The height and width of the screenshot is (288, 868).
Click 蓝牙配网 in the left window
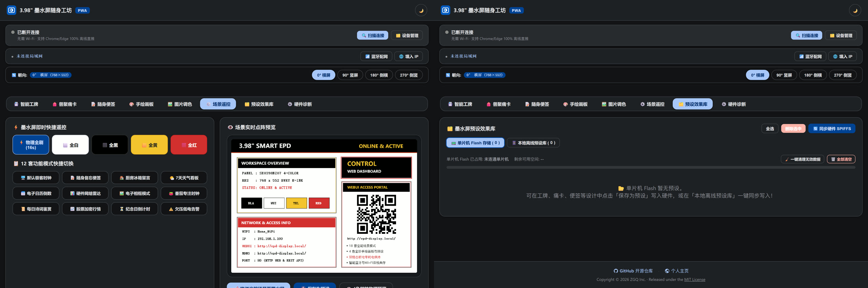(376, 56)
